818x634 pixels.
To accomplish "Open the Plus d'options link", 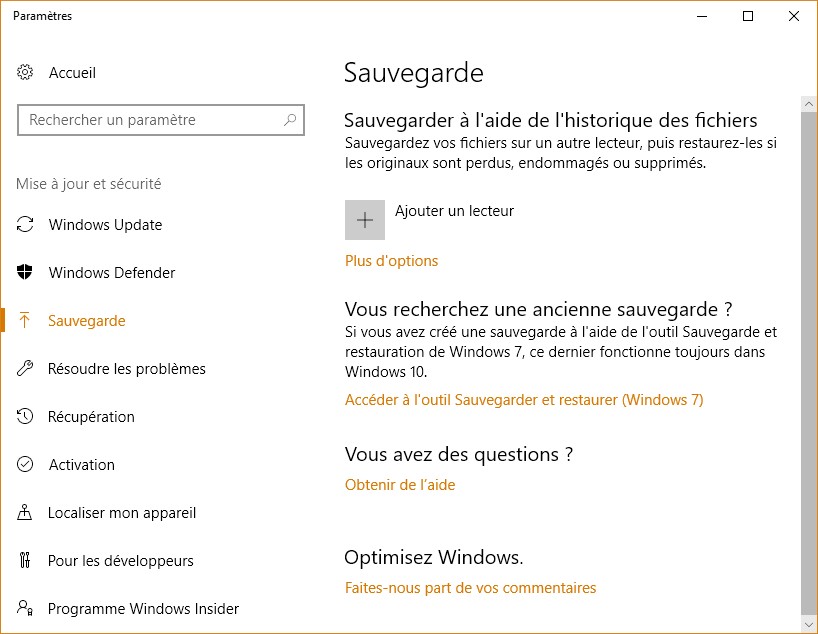I will pos(391,261).
